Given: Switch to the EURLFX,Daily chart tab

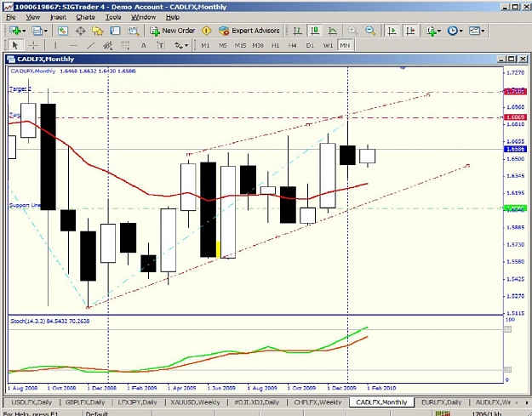Looking at the screenshot, I should [441, 402].
